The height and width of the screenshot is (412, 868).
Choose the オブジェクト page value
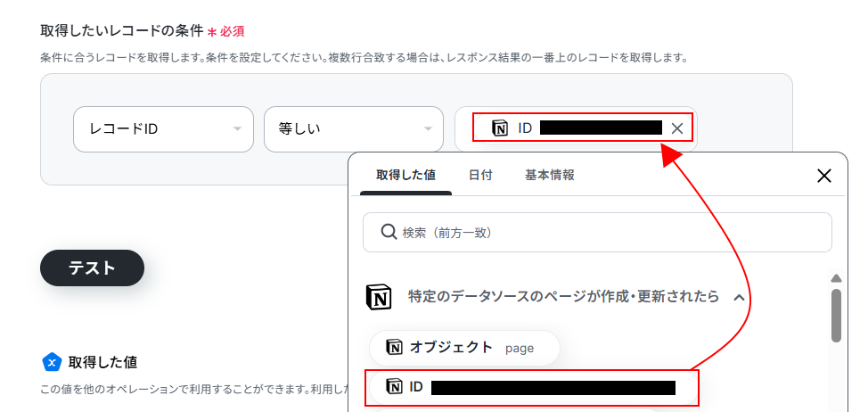pyautogui.click(x=464, y=348)
